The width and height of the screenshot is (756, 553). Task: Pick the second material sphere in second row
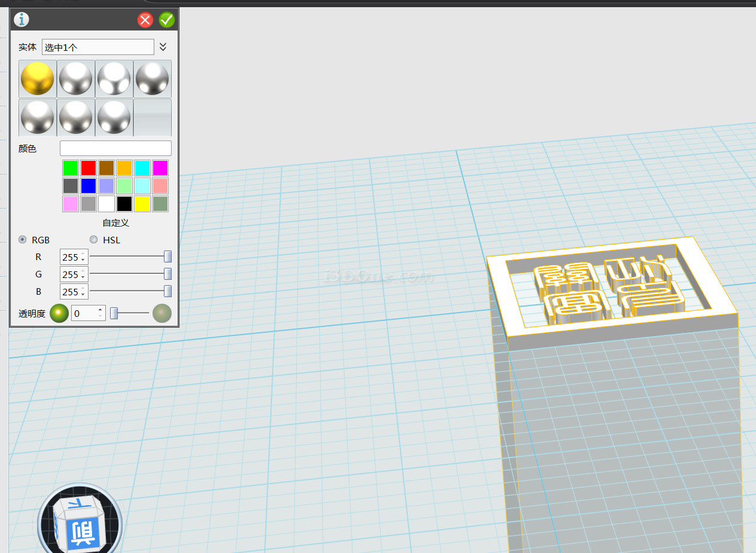pos(76,117)
